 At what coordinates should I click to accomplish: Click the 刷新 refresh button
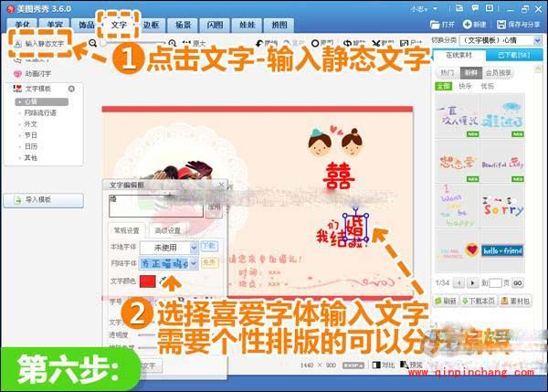446,301
